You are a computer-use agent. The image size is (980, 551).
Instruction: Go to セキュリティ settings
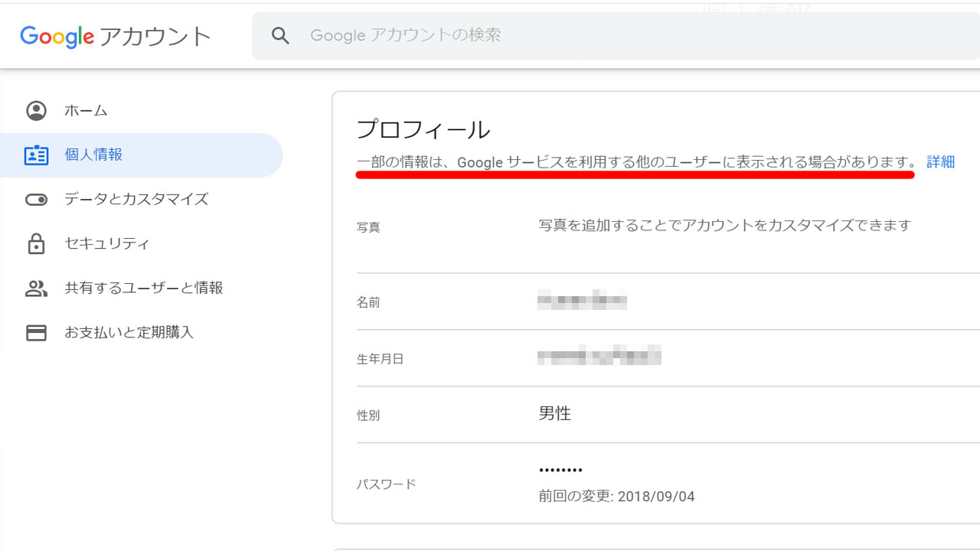[x=107, y=244]
